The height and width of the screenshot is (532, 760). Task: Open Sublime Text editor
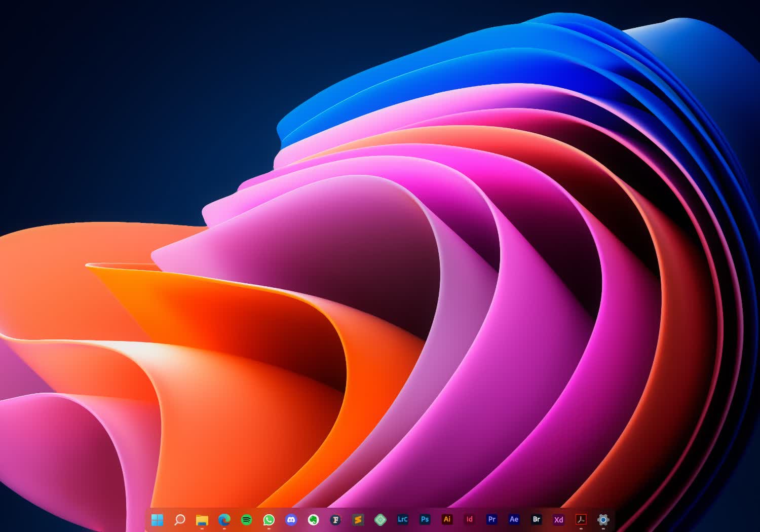point(358,519)
